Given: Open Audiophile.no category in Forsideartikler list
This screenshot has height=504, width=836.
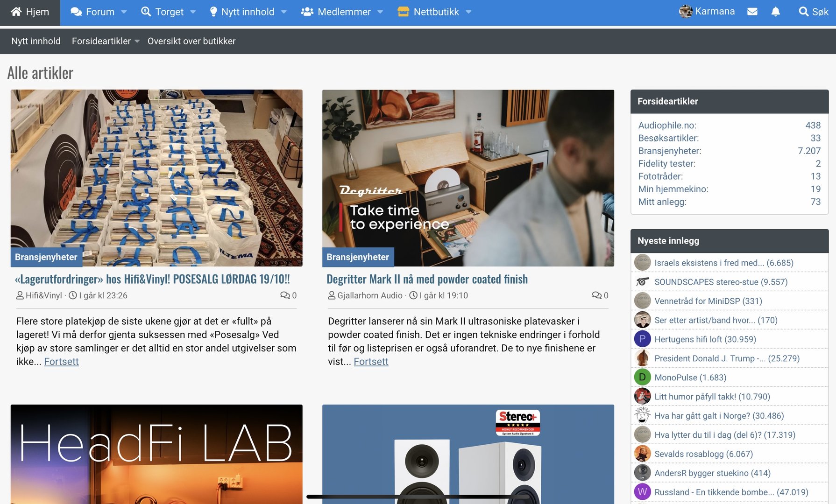Looking at the screenshot, I should point(667,125).
